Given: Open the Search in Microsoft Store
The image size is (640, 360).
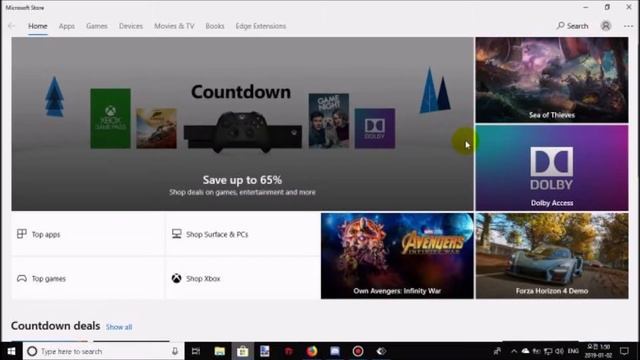Looking at the screenshot, I should coord(572,26).
